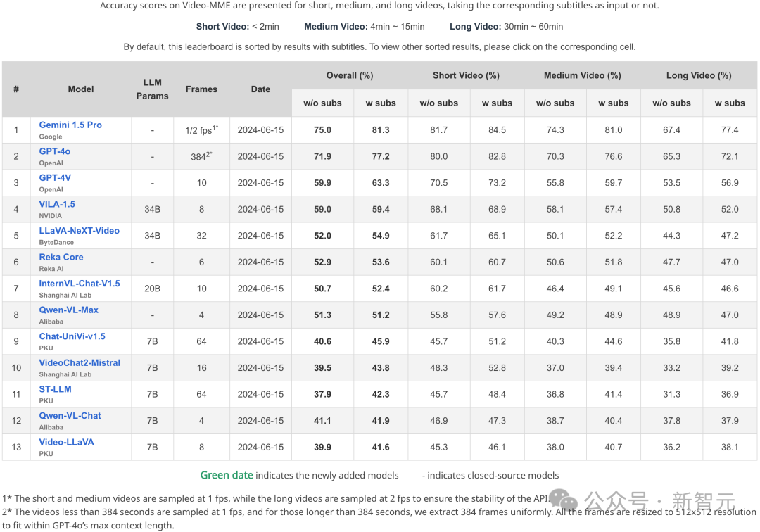The image size is (760, 532).
Task: Click the Overall (%) group header
Action: 350,75
